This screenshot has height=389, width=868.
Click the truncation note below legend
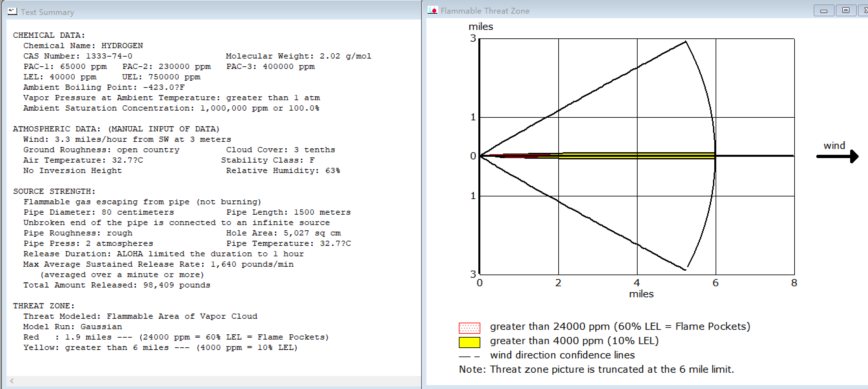tap(596, 369)
